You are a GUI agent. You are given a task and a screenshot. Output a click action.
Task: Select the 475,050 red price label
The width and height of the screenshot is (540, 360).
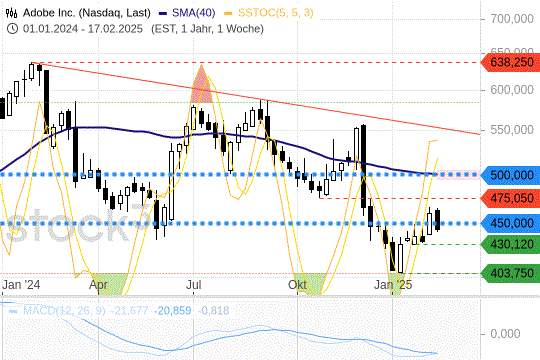click(x=511, y=198)
